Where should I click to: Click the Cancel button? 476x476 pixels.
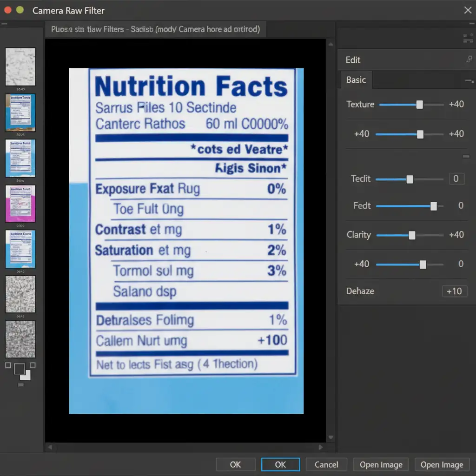pos(326,464)
